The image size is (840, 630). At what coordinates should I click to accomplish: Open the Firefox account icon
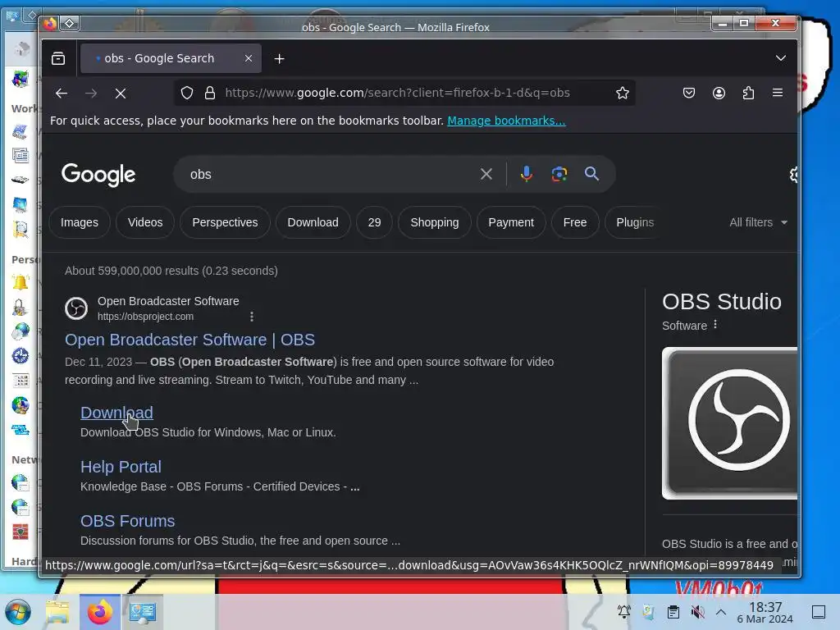[x=719, y=93]
